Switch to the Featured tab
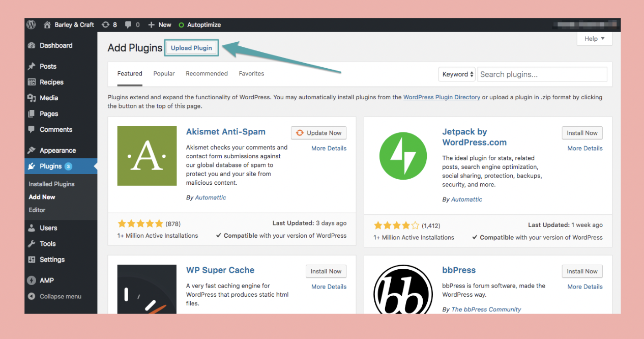Image resolution: width=644 pixels, height=339 pixels. 130,74
